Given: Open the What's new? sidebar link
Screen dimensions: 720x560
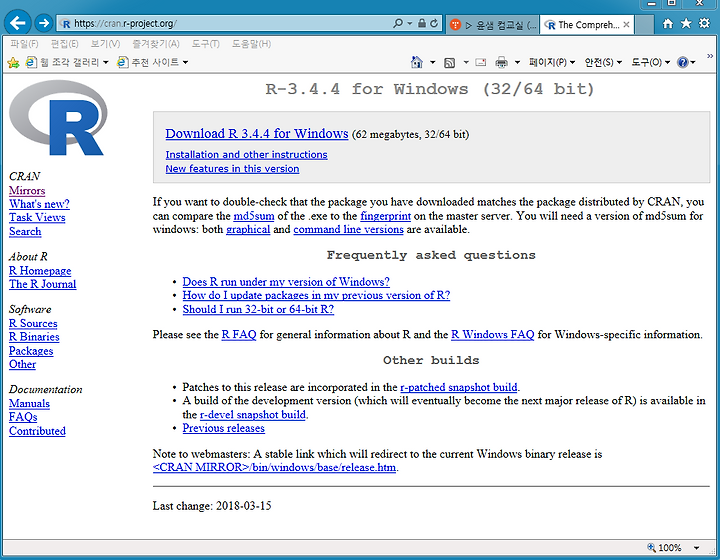Looking at the screenshot, I should click(39, 204).
